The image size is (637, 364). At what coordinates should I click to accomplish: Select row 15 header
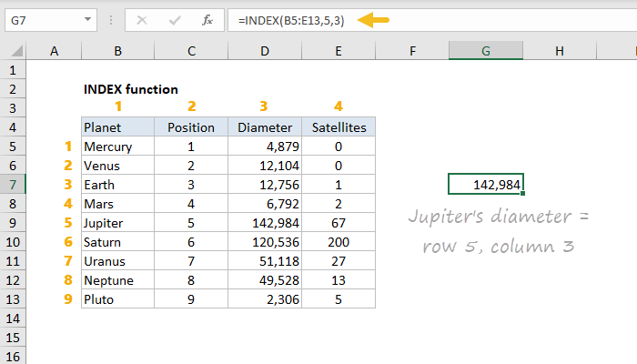tap(13, 338)
